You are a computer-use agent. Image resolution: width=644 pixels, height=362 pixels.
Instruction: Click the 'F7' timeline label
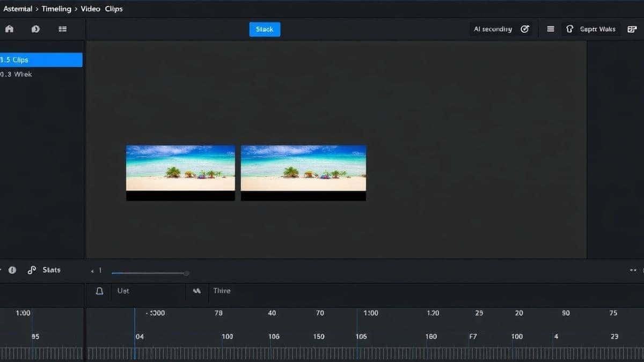[x=473, y=337]
